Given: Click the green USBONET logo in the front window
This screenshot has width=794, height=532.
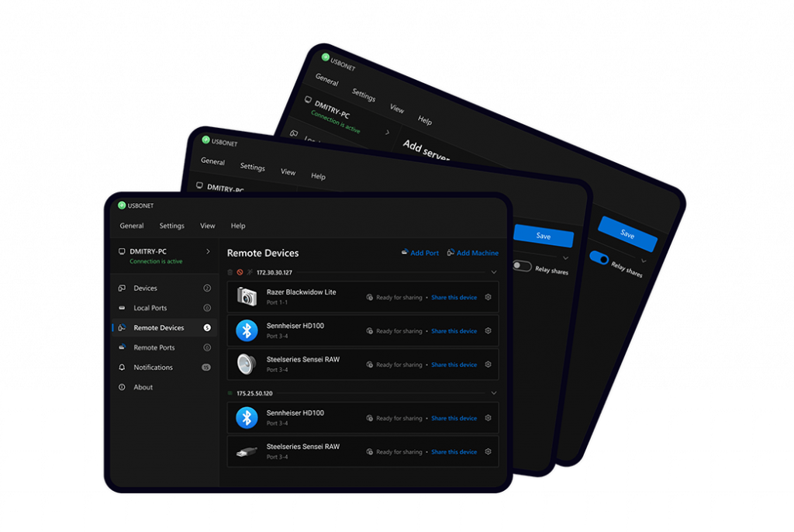Looking at the screenshot, I should point(122,206).
